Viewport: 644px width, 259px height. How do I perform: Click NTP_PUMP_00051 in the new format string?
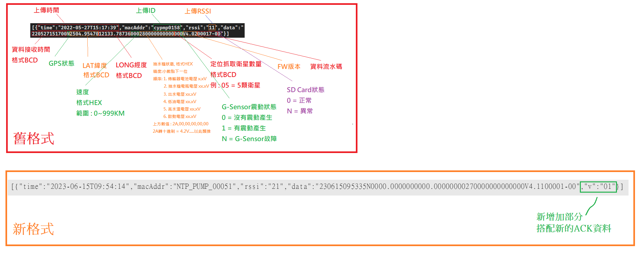click(x=204, y=187)
